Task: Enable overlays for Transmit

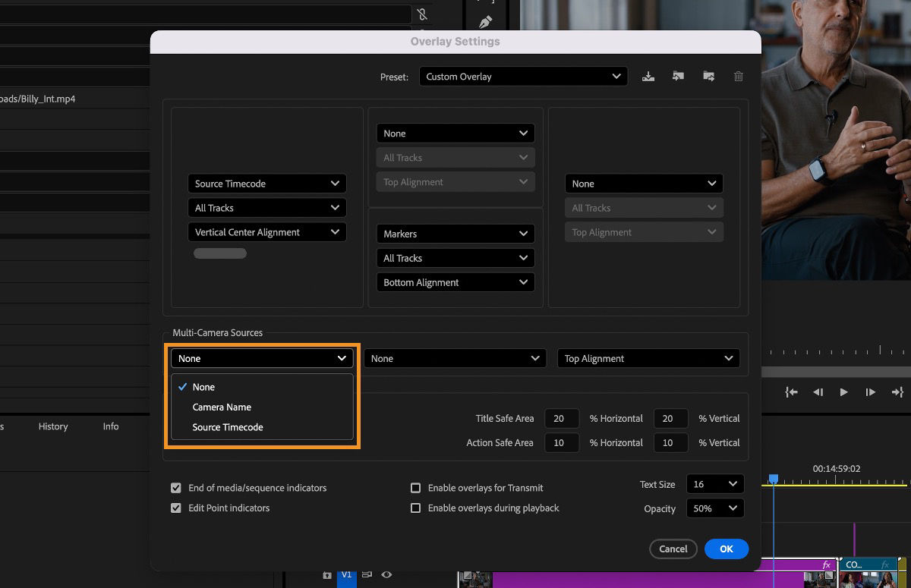Action: click(416, 488)
